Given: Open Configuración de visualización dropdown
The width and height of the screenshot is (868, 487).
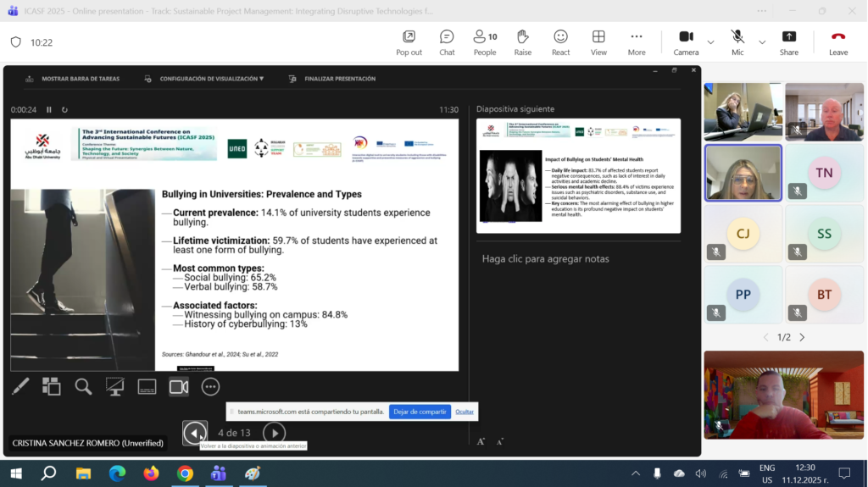Looking at the screenshot, I should pos(211,79).
